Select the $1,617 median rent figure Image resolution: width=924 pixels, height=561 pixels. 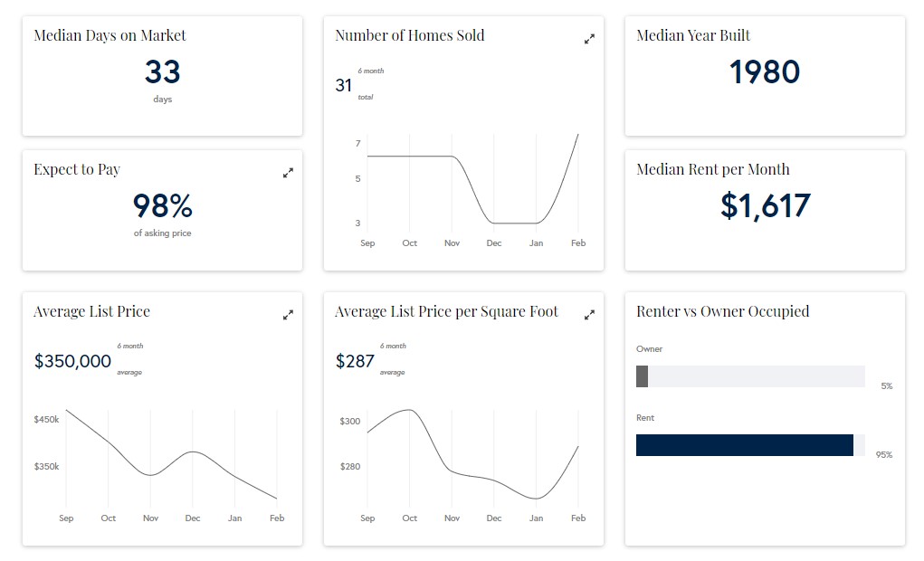tap(765, 206)
